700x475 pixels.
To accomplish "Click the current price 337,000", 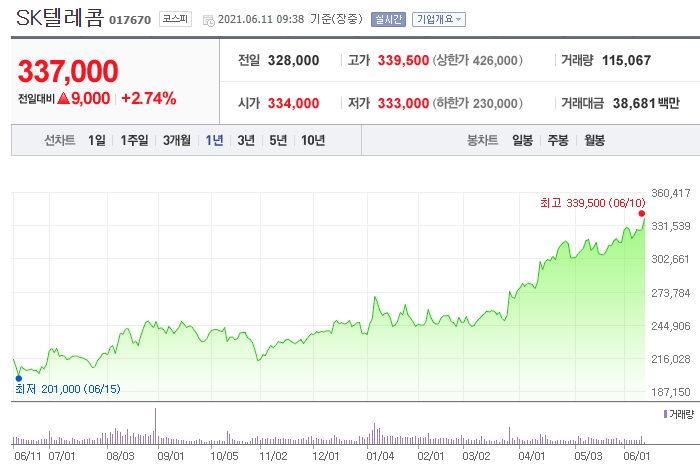I will pyautogui.click(x=68, y=71).
